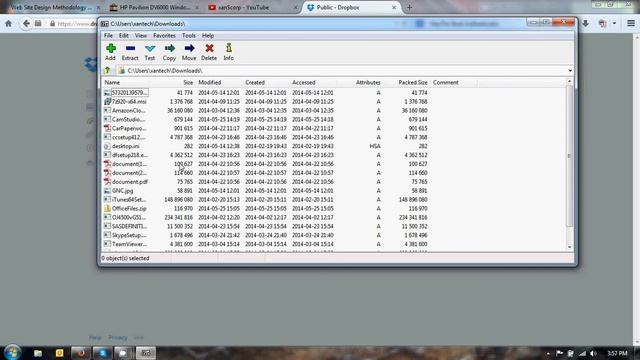
Task: Open the View menu
Action: click(x=141, y=36)
